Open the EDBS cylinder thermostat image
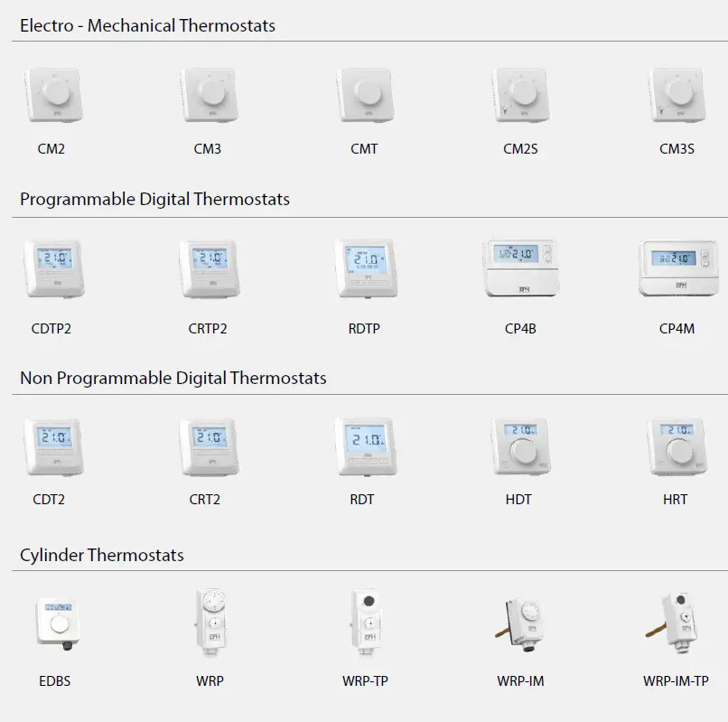 (58, 624)
